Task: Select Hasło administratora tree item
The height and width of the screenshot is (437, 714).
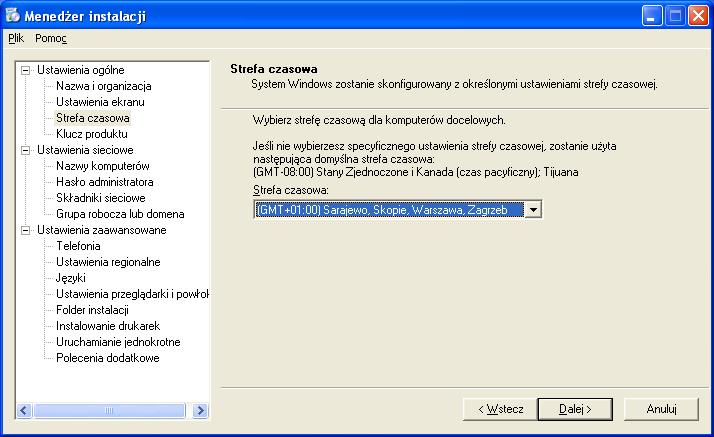Action: tap(105, 182)
